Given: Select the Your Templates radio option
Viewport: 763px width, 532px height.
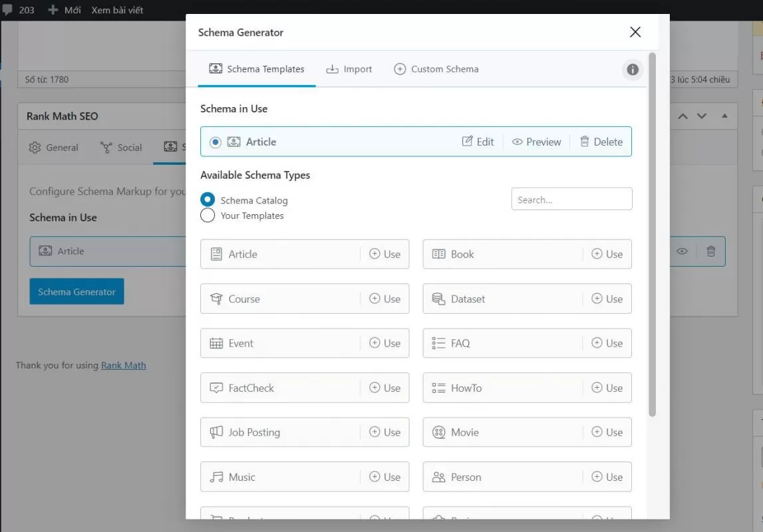Looking at the screenshot, I should 208,215.
